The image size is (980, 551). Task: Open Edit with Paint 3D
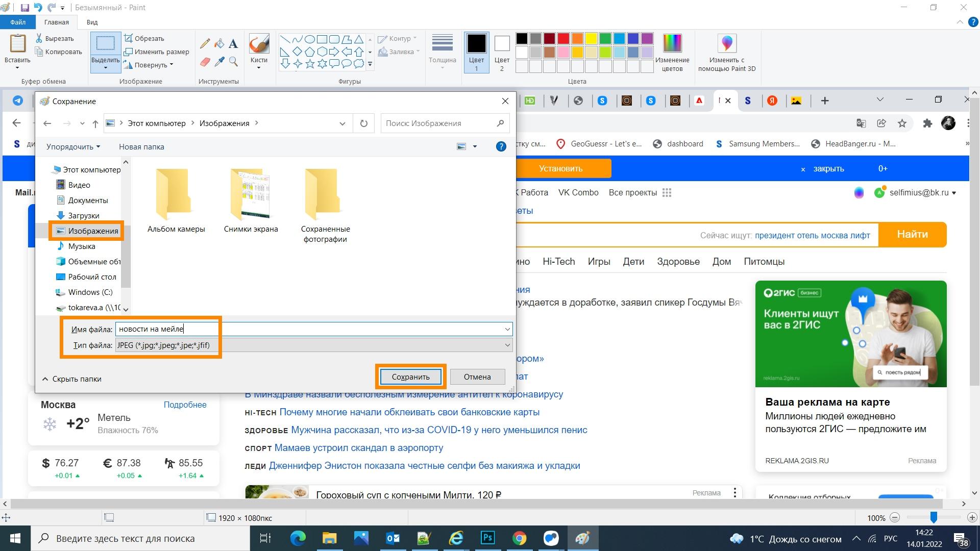[x=727, y=53]
